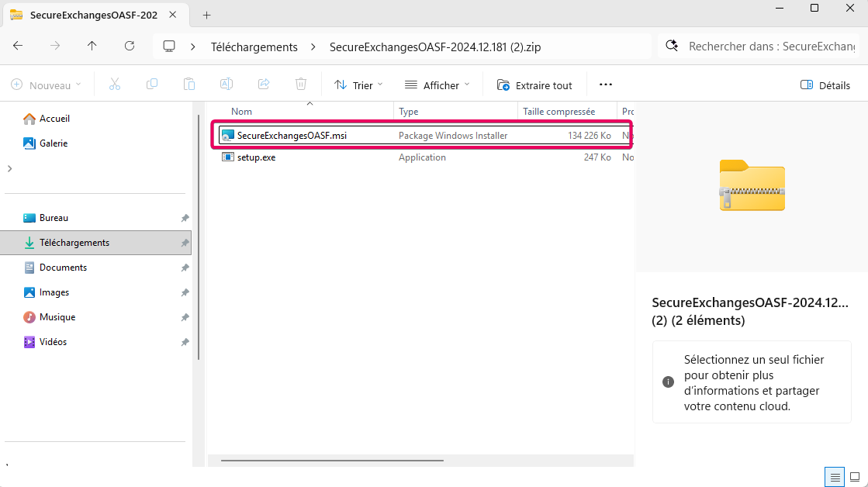Screen dimensions: 868x487
Task: Select the setup.exe file name
Action: pos(256,157)
